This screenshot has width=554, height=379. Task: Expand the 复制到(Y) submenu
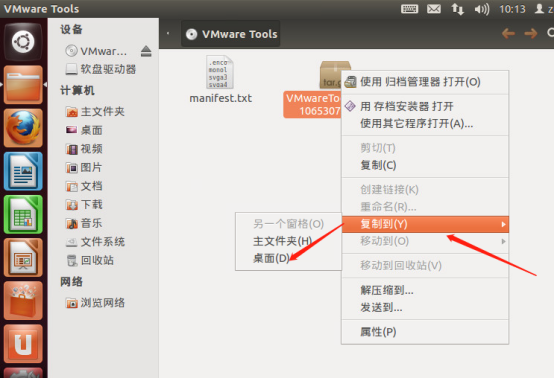[x=425, y=224]
